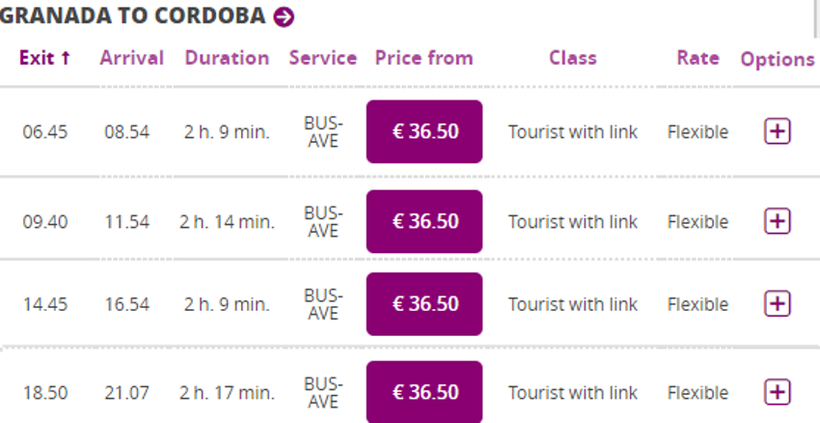Expand options for the 09.40 departure

(777, 221)
